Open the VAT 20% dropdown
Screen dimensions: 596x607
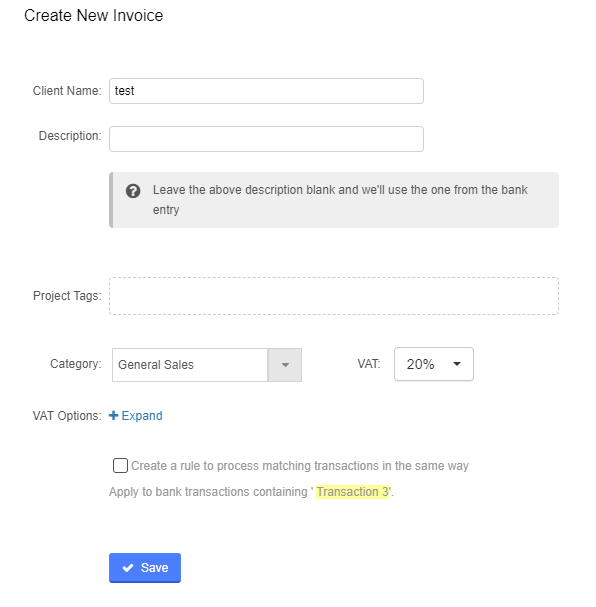tap(433, 364)
